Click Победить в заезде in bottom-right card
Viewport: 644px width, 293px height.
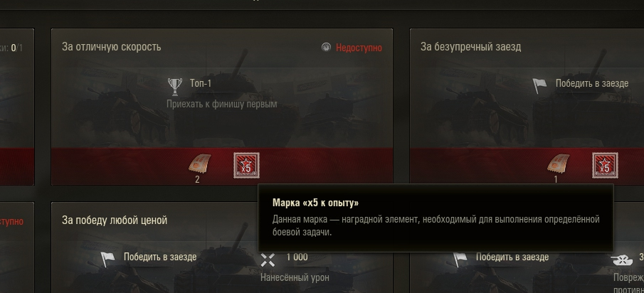tap(512, 257)
